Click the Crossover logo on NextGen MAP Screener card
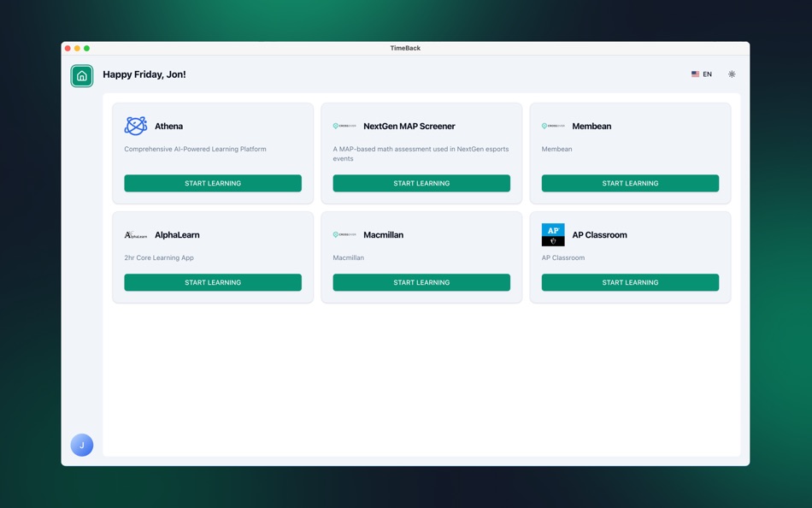Image resolution: width=812 pixels, height=508 pixels. pyautogui.click(x=344, y=126)
